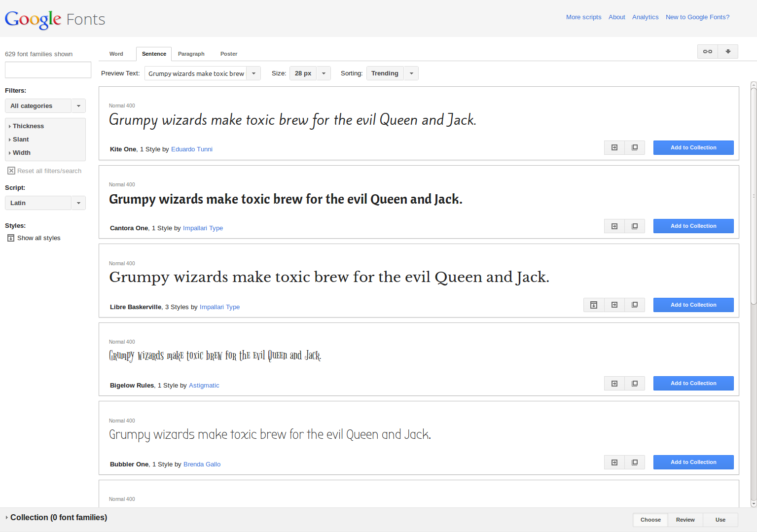Click the Google Fonts logo
Screen dimensions: 757x532
(x=55, y=19)
